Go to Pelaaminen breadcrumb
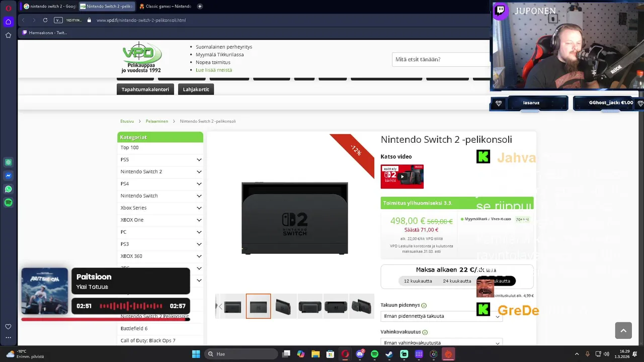 point(157,121)
